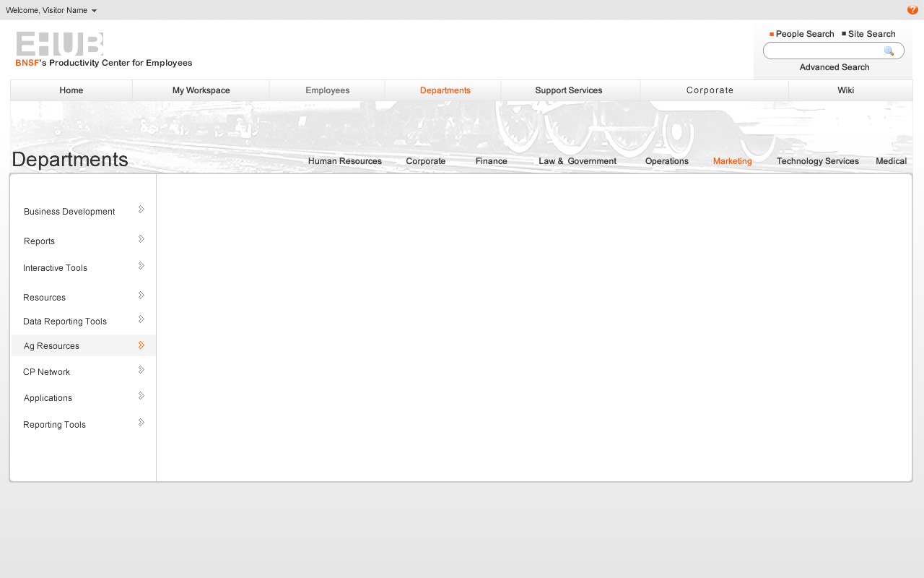Expand the Applications arrow
Screen dimensions: 924x578
tap(141, 396)
